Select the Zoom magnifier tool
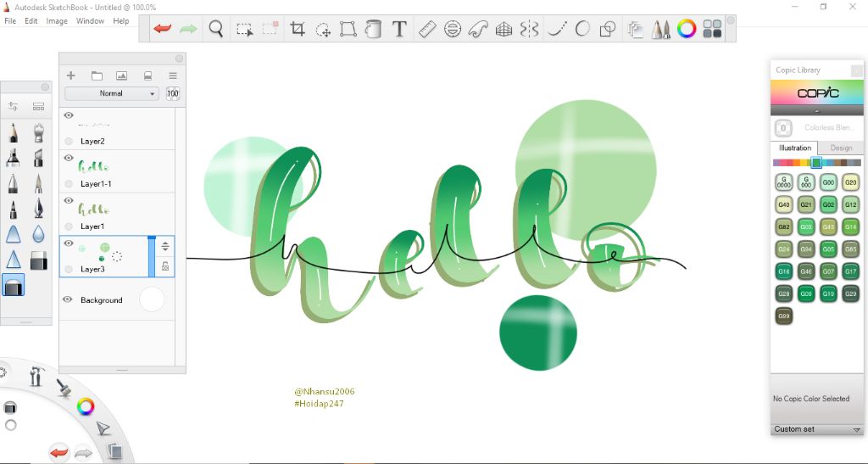Screen dimensions: 868x464 tap(216, 29)
